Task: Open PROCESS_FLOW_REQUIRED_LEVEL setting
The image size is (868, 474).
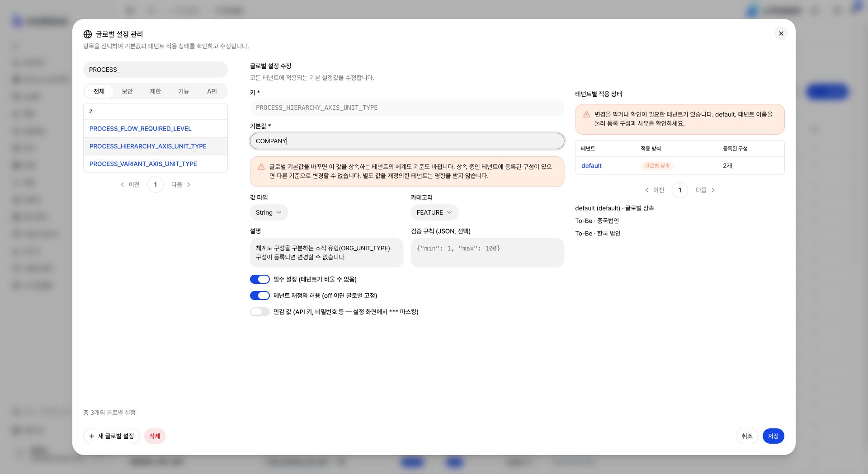Action: click(141, 129)
